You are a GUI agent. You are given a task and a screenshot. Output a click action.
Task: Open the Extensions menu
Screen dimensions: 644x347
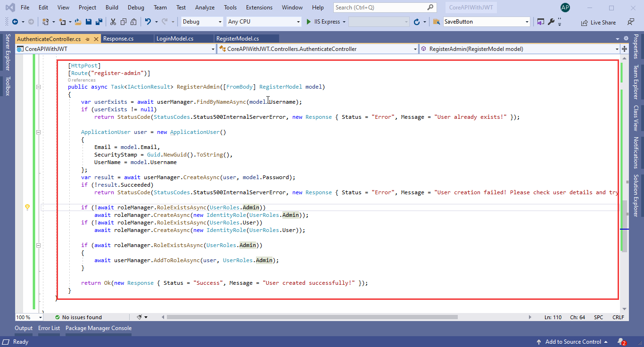pyautogui.click(x=259, y=8)
